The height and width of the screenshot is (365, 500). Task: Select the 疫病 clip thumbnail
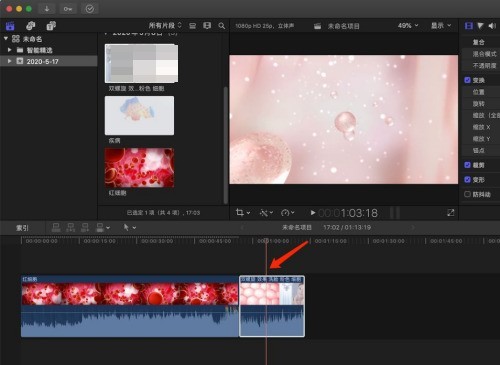pos(139,115)
